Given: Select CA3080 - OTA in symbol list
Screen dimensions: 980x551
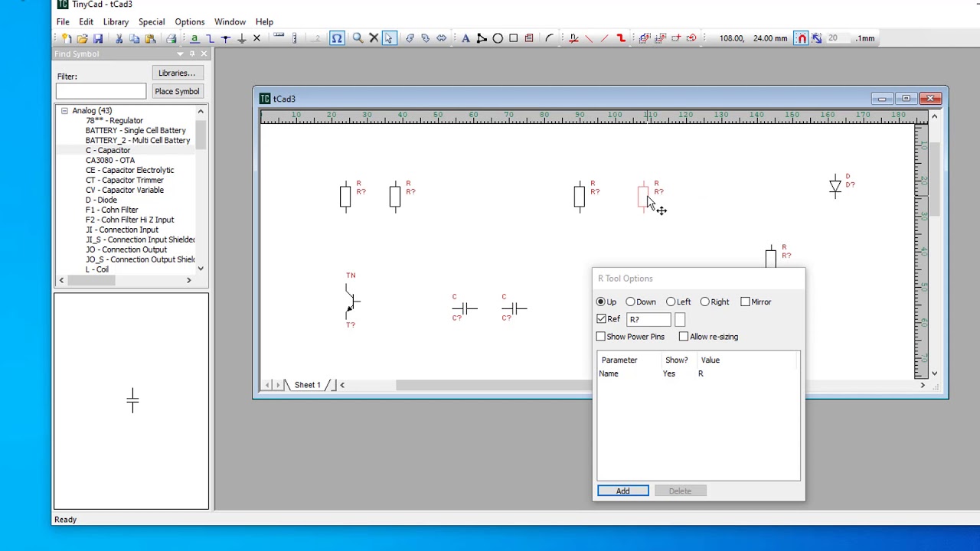Looking at the screenshot, I should pyautogui.click(x=110, y=161).
